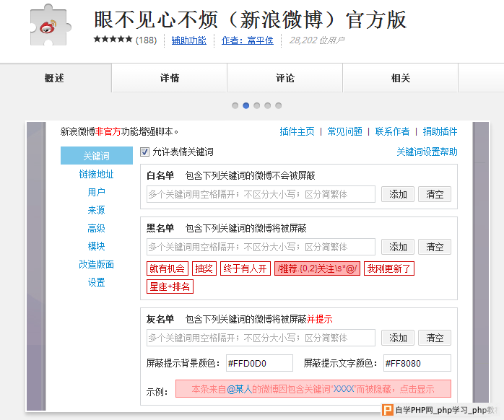Viewport: 504px width, 420px height.
Task: Click the 灰名单 section heading
Action: (x=160, y=319)
